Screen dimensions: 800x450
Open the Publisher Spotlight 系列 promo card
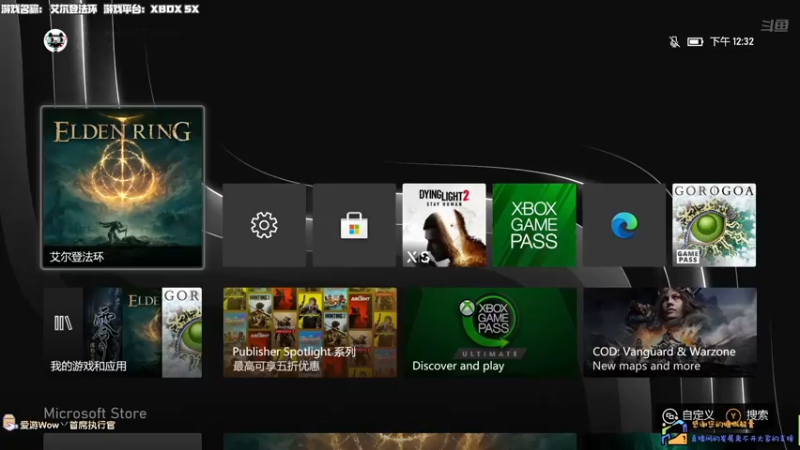click(310, 333)
